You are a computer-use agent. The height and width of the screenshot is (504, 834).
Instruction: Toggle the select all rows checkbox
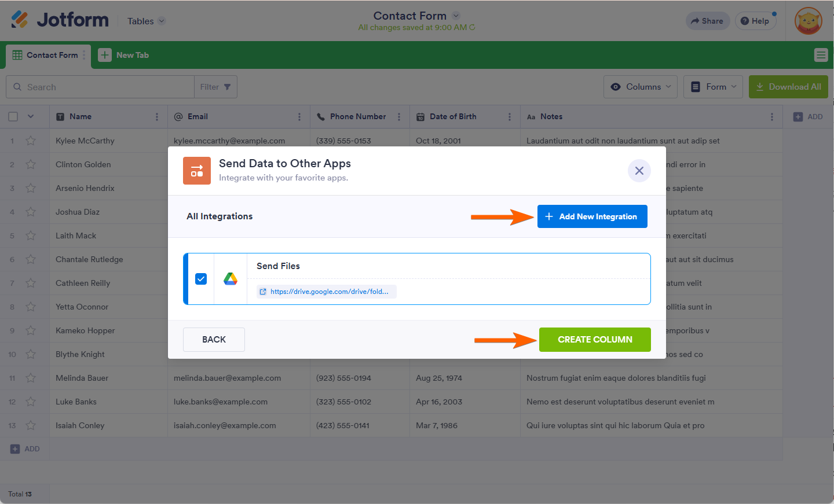[x=13, y=117]
